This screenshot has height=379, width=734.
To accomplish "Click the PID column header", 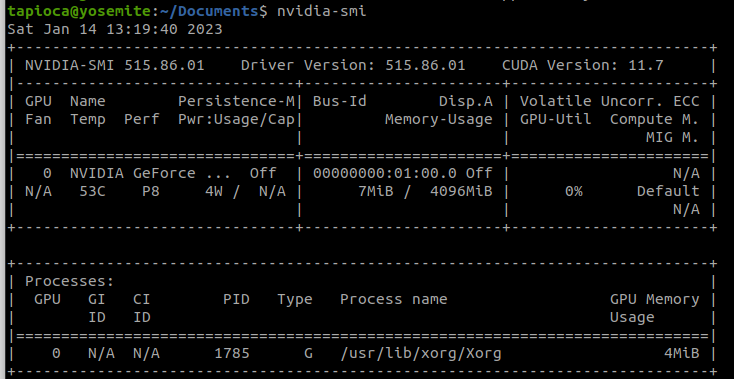I will (236, 299).
